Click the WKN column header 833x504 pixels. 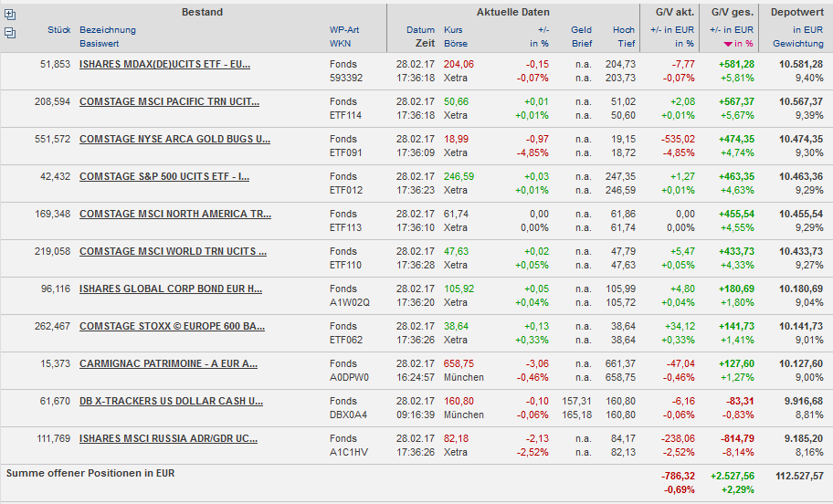340,44
